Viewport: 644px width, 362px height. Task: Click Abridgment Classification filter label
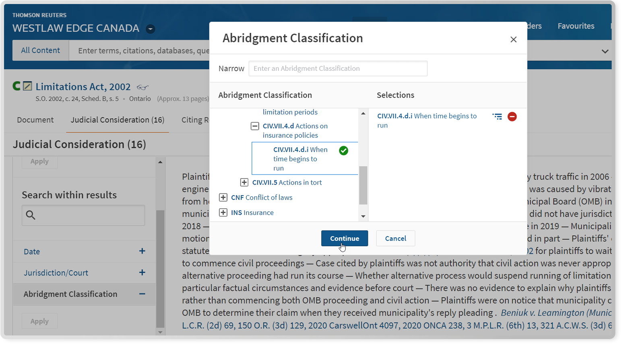(x=70, y=294)
